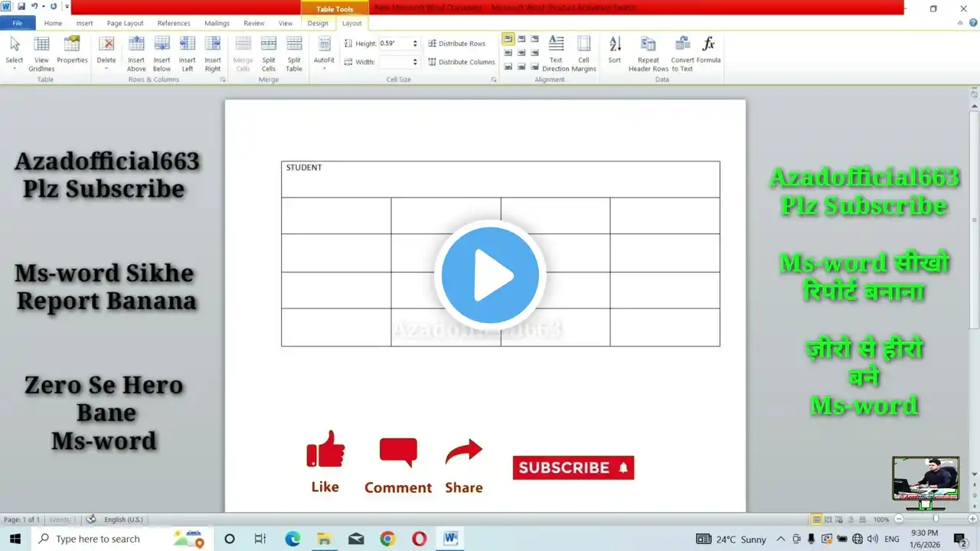Open File Explorer from the taskbar
This screenshot has width=980, height=551.
point(324,539)
